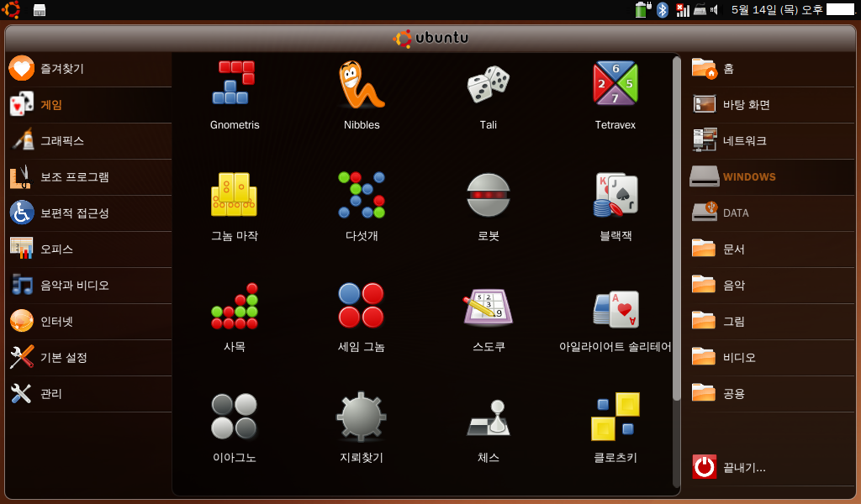Switch to the 오피스 office category
Viewport: 861px width, 504px height.
tap(89, 249)
